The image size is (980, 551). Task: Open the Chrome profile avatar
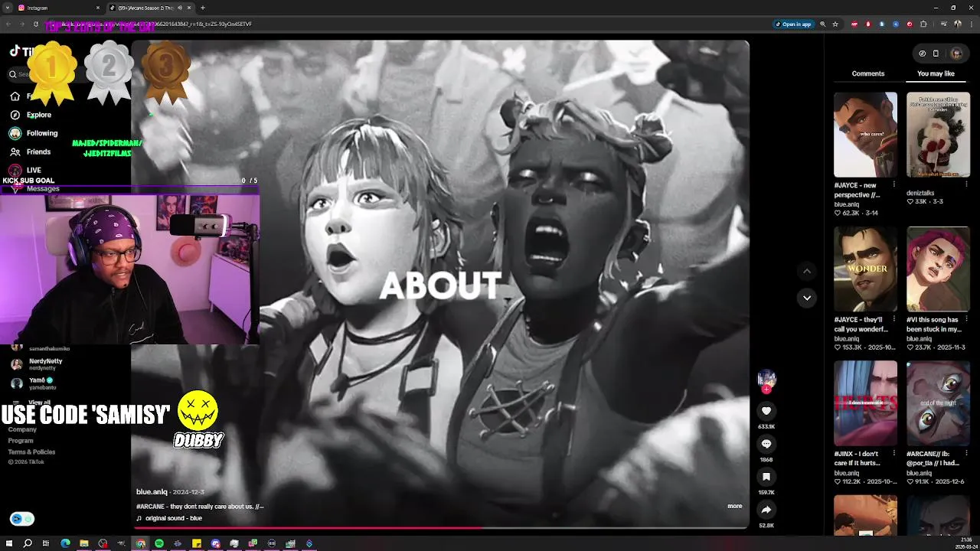956,24
